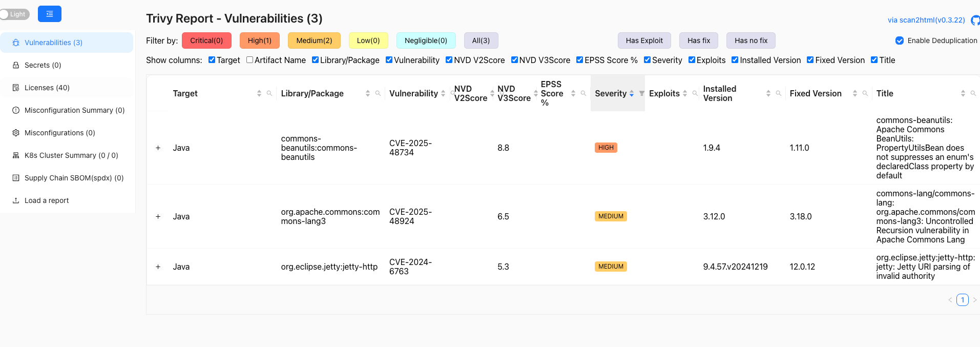
Task: Click the search icon in Library/Package column
Action: coord(378,93)
